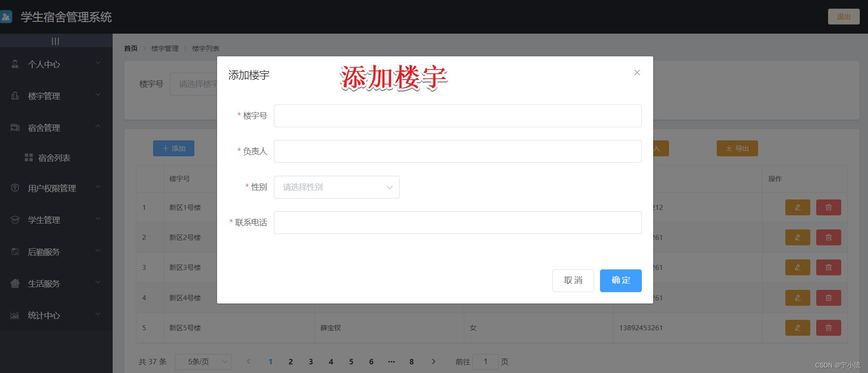Viewport: 868px width, 373px height.
Task: Click the 用户权限管理 shield icon
Action: click(x=15, y=188)
